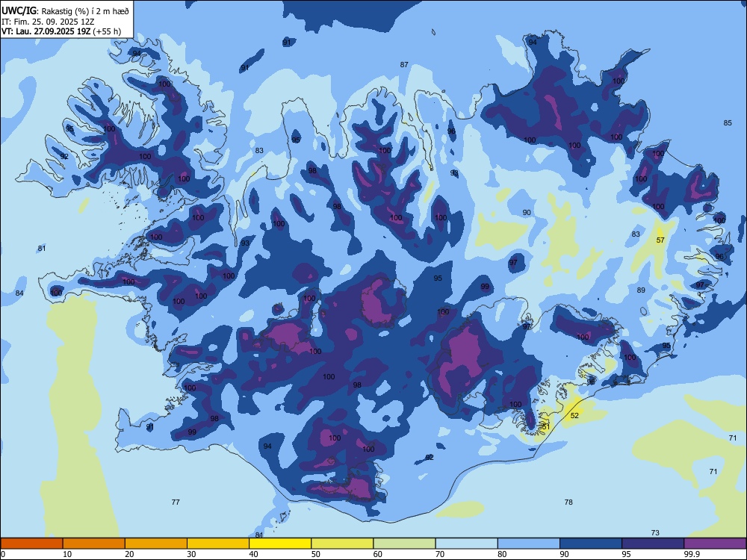Click the value '73' near the bottom right
The height and width of the screenshot is (560, 747).
655,532
